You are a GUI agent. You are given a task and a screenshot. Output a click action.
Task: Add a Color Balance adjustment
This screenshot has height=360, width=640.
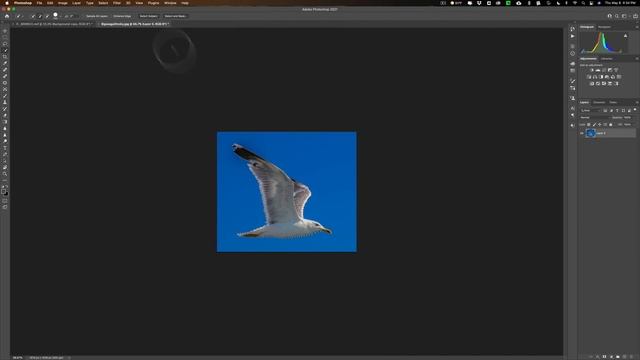pyautogui.click(x=595, y=77)
